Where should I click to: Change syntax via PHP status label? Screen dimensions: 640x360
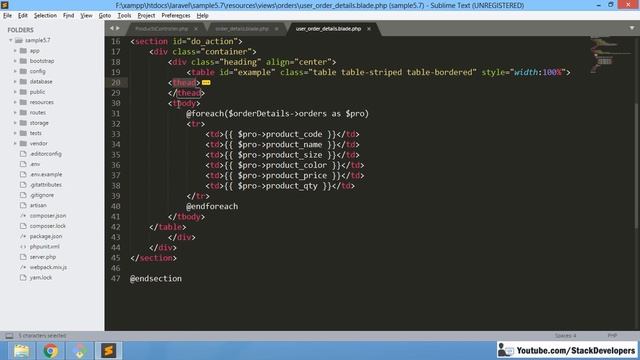coord(612,336)
